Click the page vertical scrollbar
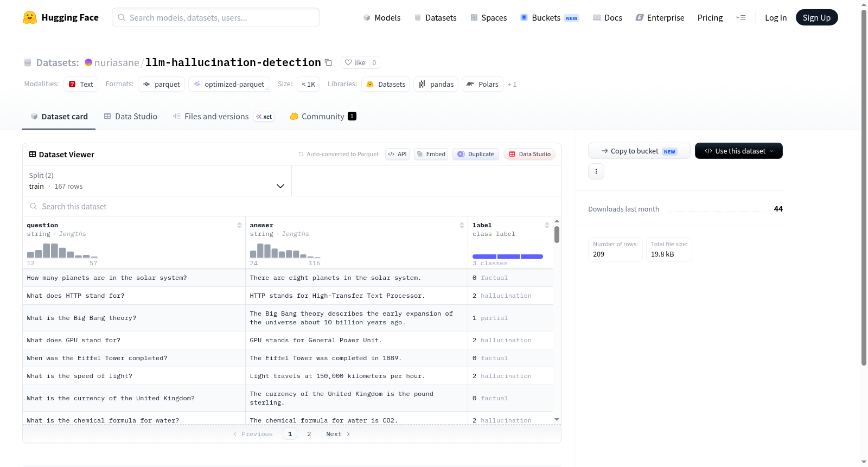 pos(864,187)
